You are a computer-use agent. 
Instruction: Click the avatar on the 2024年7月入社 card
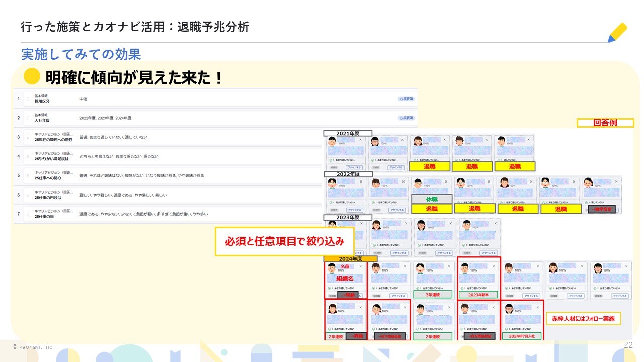click(509, 309)
